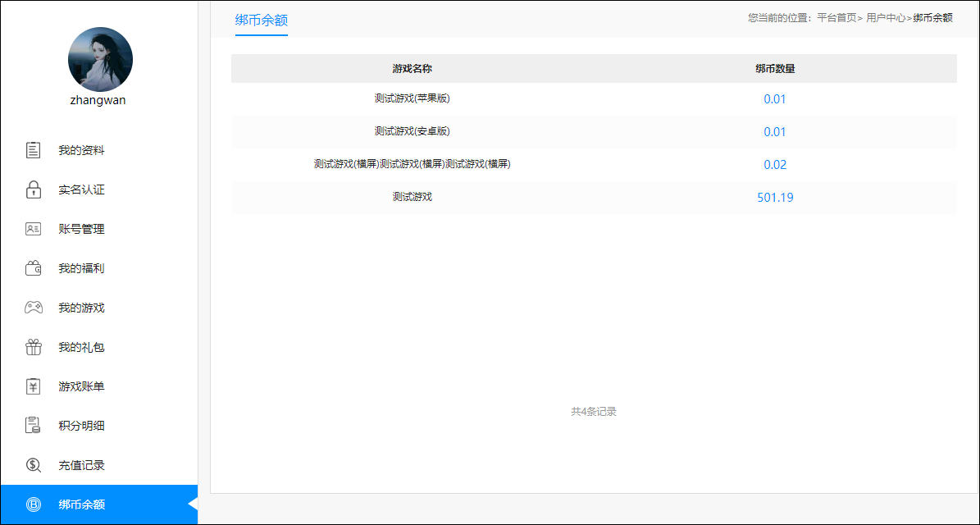Viewport: 980px width, 525px height.
Task: Click the 501.19 balance value
Action: point(775,198)
